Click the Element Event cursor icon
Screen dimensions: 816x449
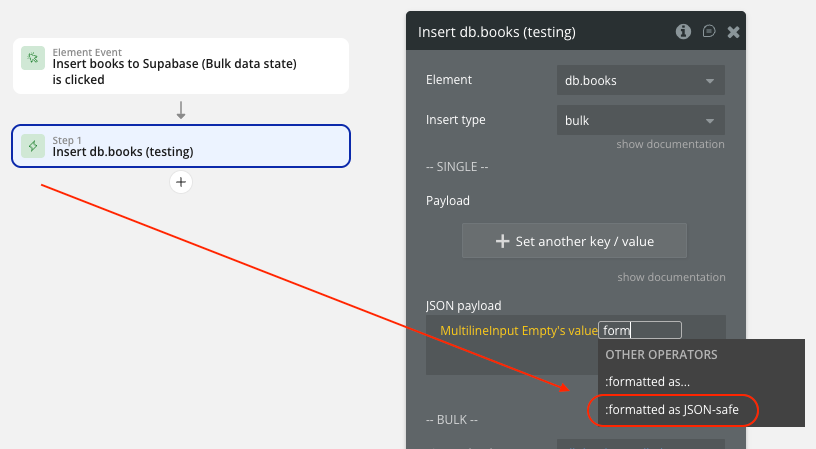click(x=33, y=58)
